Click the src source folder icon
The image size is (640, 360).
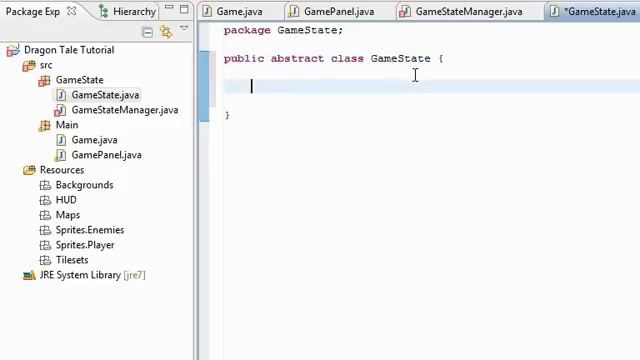29,65
